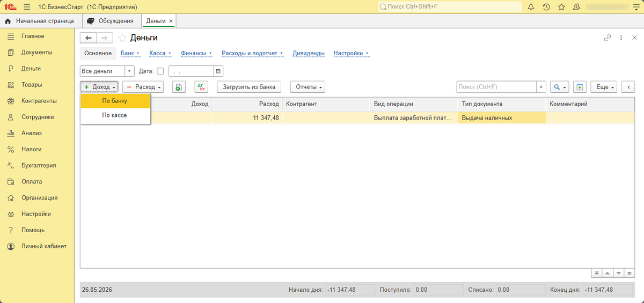Screen dimensions: 644x303
Task: Open the Расход dropdown button
Action: point(143,87)
